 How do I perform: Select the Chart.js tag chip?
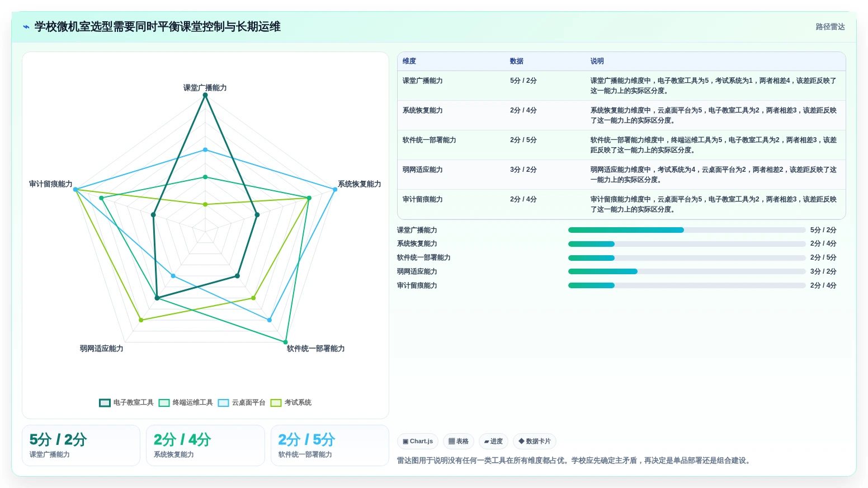click(x=418, y=442)
